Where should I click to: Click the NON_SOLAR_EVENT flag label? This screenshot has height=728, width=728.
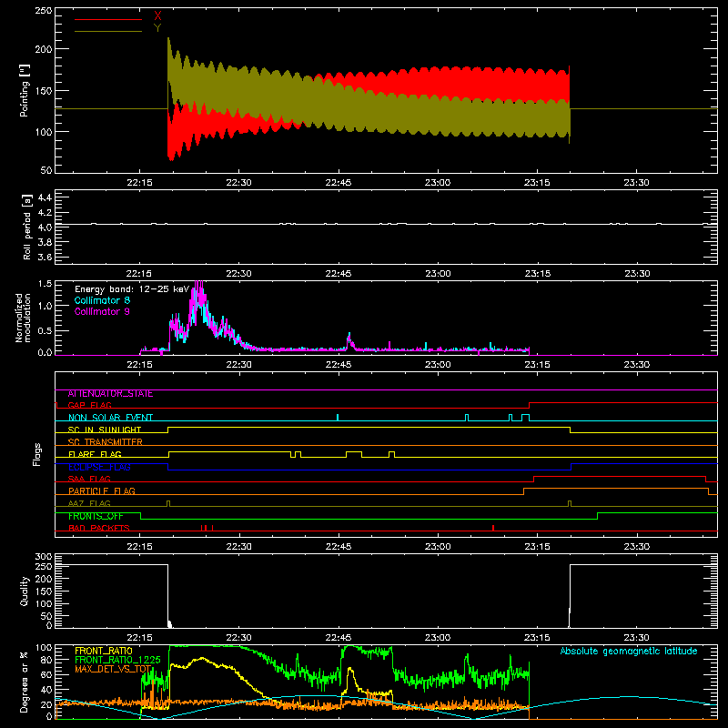click(110, 418)
